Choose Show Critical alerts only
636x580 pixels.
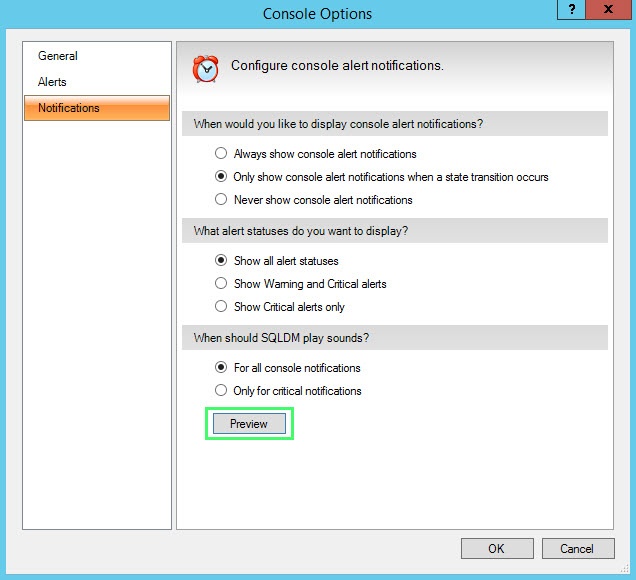[221, 307]
